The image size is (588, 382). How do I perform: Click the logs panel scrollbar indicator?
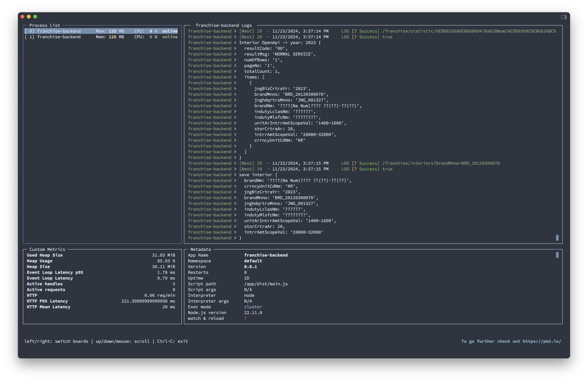pyautogui.click(x=557, y=238)
